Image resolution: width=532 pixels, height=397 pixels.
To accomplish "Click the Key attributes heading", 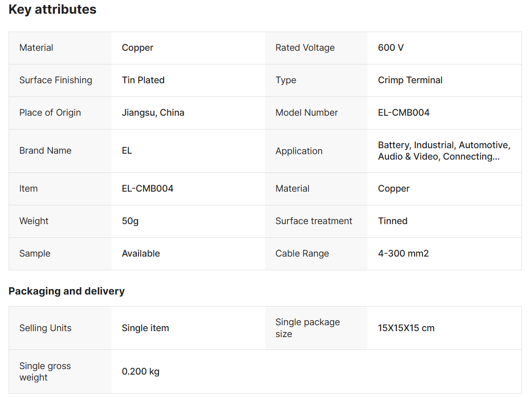I will (x=53, y=10).
